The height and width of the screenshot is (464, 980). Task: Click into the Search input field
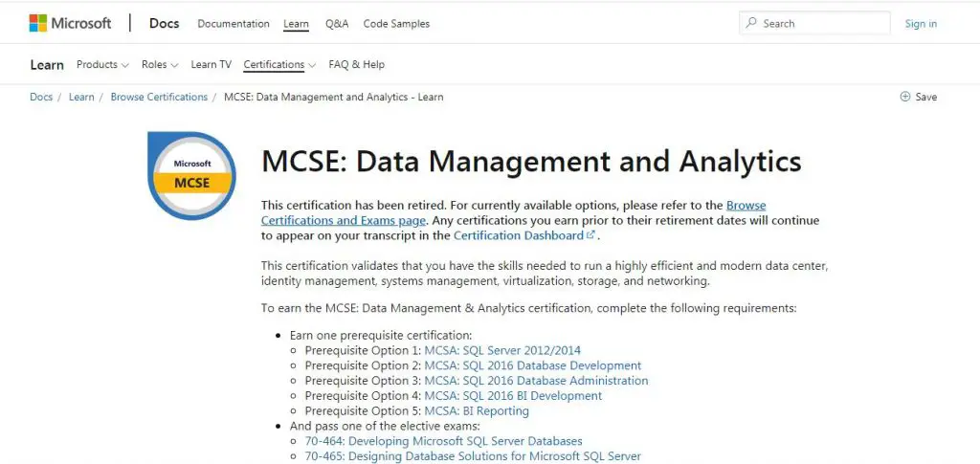[x=823, y=23]
